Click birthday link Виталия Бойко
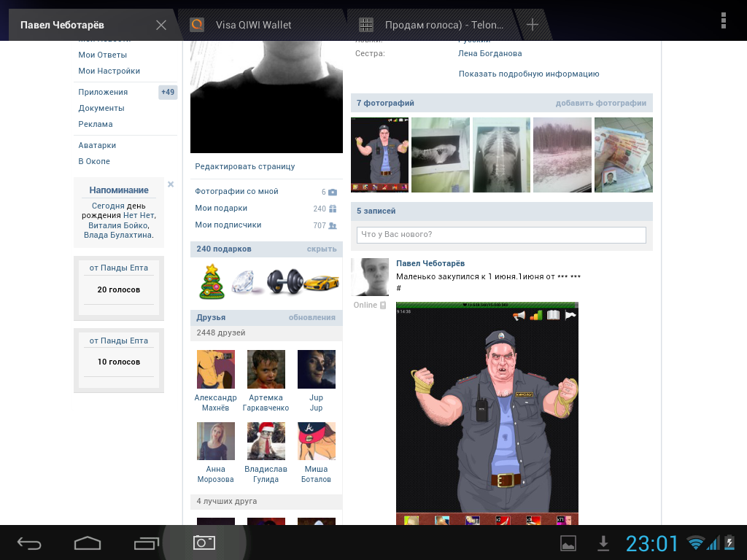The image size is (747, 560). coord(119,225)
